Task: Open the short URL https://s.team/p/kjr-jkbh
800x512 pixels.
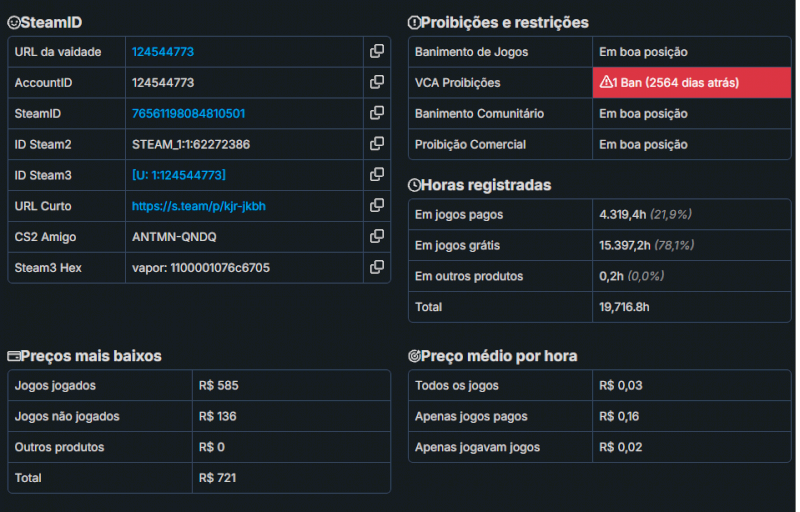Action: (x=198, y=207)
